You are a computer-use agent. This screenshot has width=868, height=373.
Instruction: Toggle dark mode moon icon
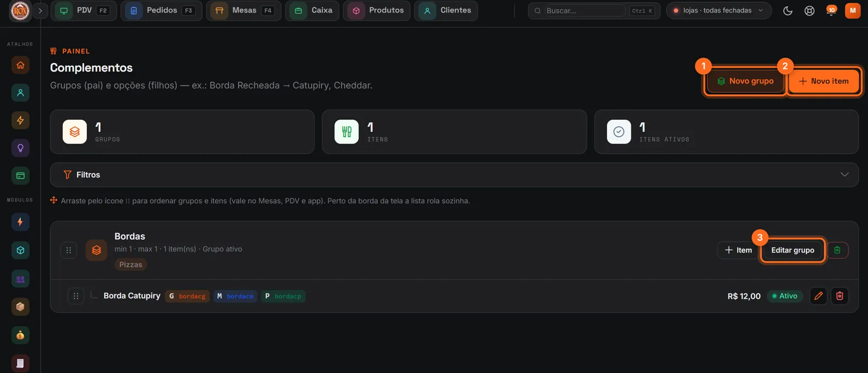(x=788, y=10)
